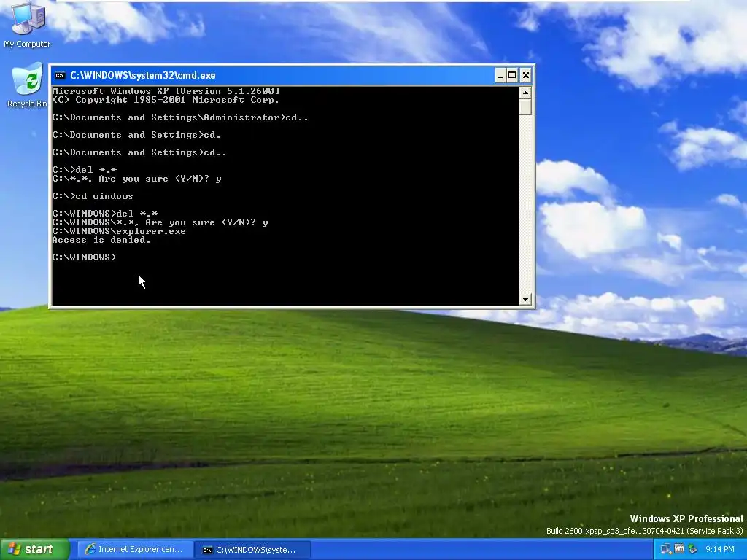Activate the cmd.exe taskbar button
This screenshot has height=560, width=747.
coord(252,550)
